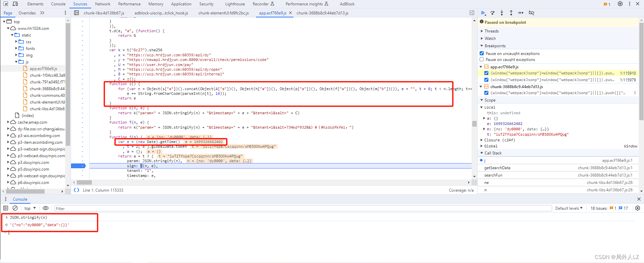Switch to the Overrides navigator tab
Viewport: 644px width, 263px height.
(27, 13)
